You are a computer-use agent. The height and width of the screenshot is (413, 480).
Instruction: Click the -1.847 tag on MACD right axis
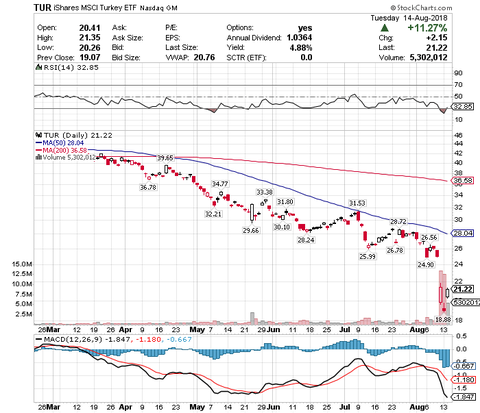[464, 397]
